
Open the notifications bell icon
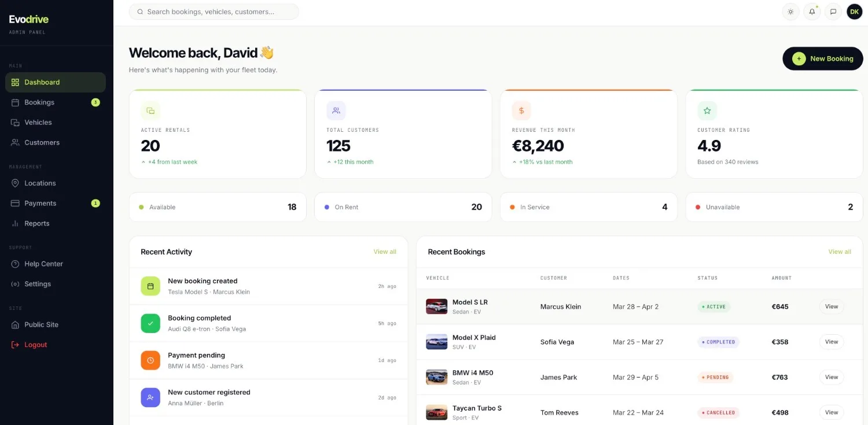coord(812,12)
